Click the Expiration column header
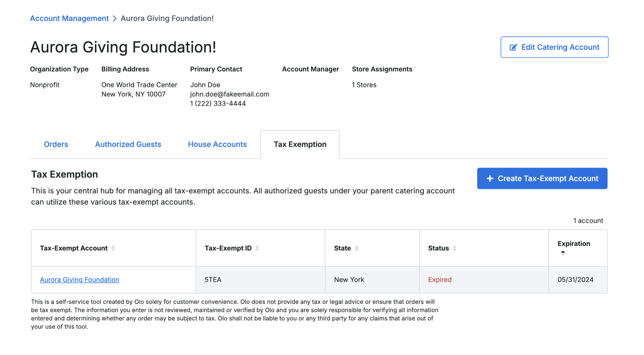This screenshot has width=644, height=355. [578, 248]
